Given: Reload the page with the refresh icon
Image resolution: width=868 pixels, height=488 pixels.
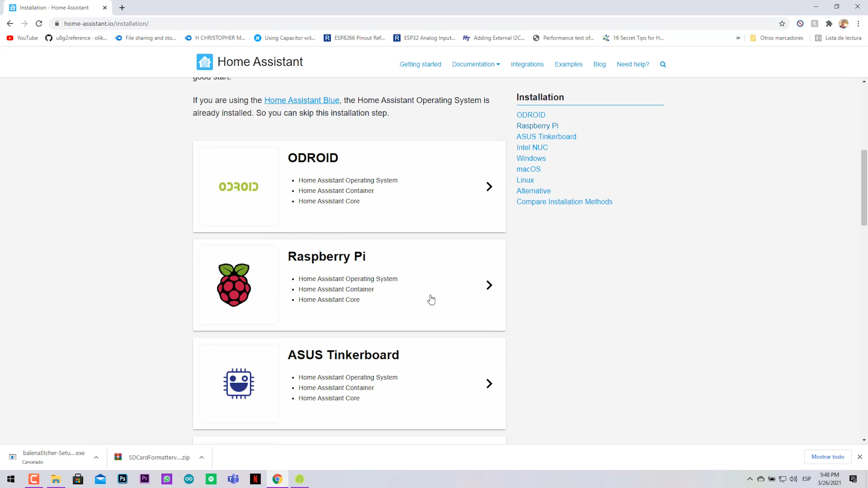Looking at the screenshot, I should 39,23.
